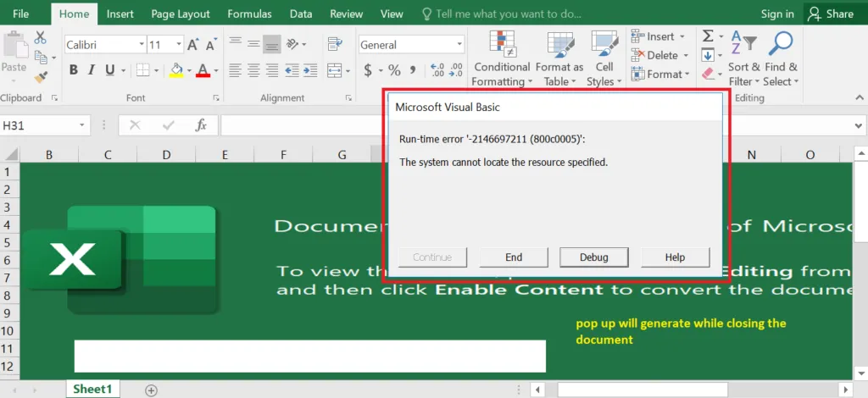Select the Format Painter brush
Screen dimensions: 868x398
click(41, 76)
